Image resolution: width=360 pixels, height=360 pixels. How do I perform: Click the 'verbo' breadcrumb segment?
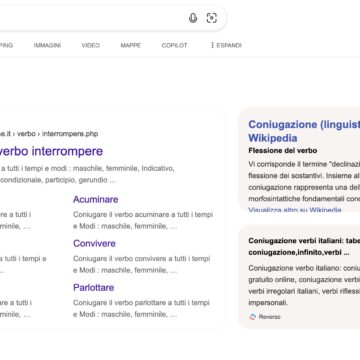click(x=26, y=134)
